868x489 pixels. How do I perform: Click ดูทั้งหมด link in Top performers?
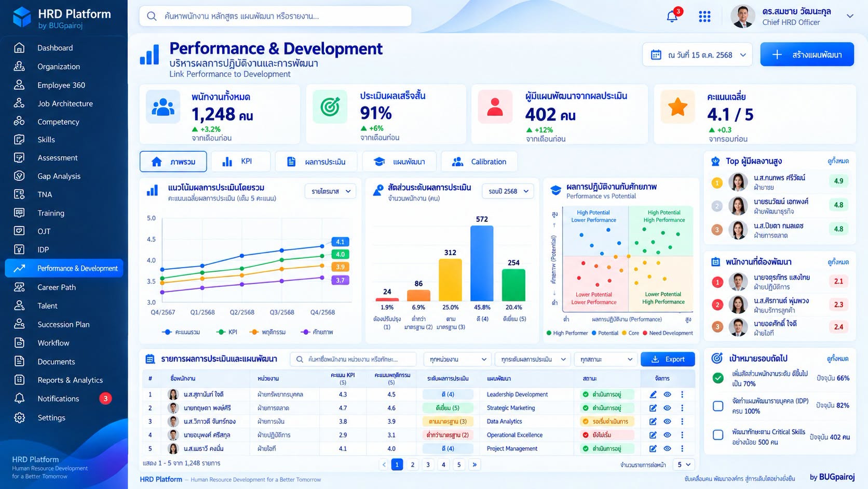point(838,161)
